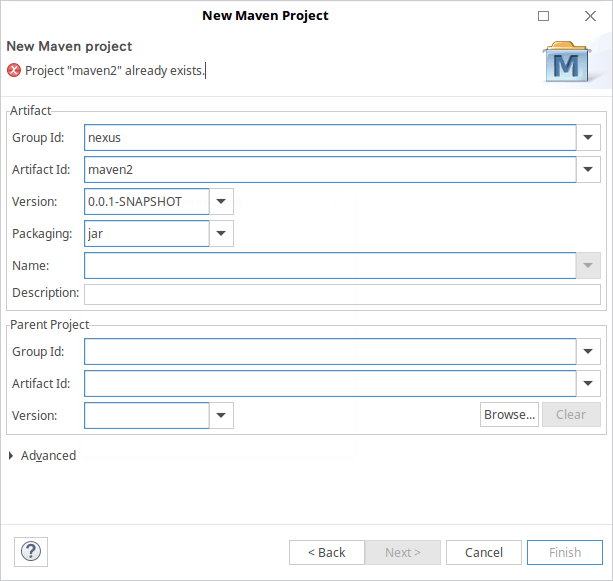
Task: Maximize the New Maven Project dialog
Action: tap(543, 16)
